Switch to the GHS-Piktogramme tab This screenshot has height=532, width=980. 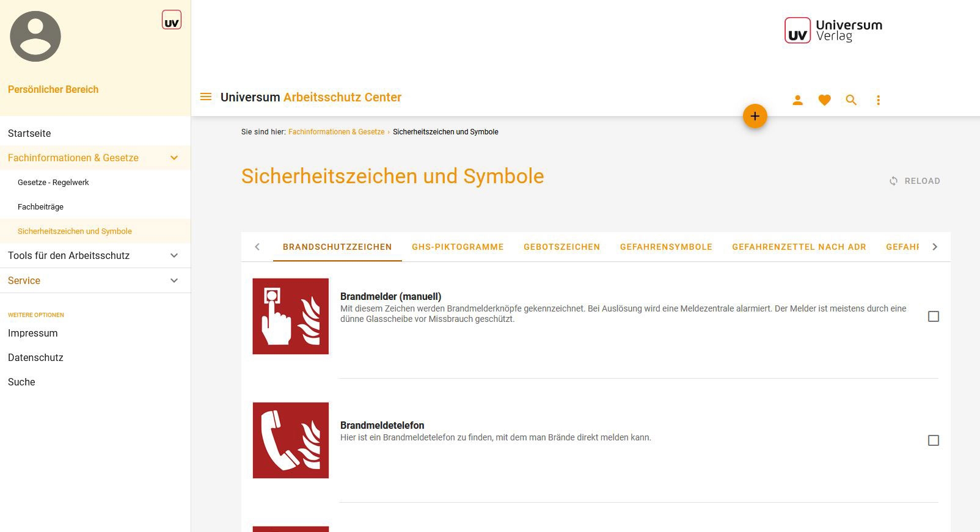coord(458,247)
